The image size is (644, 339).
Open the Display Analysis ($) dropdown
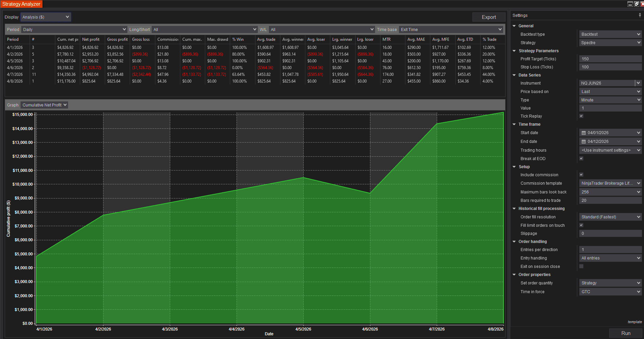tap(46, 17)
